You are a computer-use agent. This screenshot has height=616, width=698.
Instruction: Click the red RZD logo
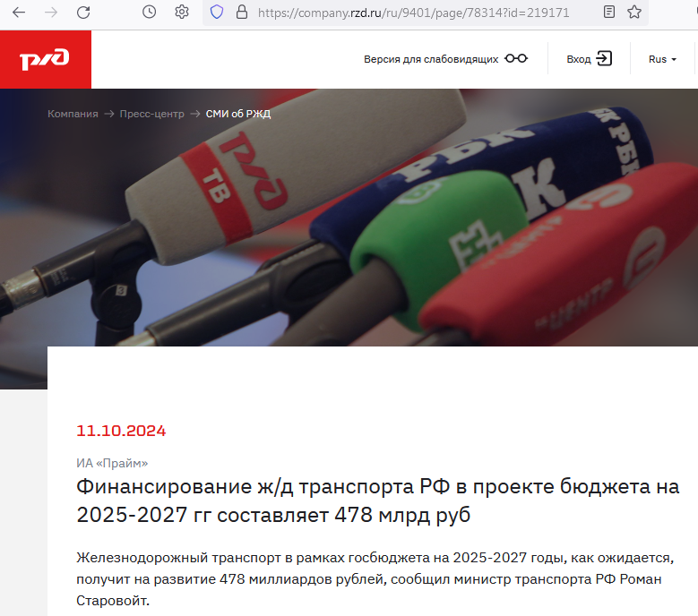[x=46, y=60]
